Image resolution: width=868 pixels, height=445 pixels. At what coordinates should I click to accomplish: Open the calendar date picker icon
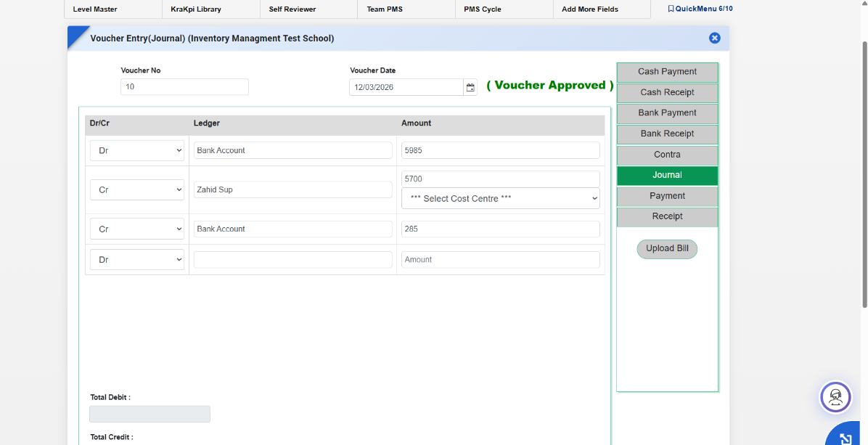pyautogui.click(x=470, y=87)
